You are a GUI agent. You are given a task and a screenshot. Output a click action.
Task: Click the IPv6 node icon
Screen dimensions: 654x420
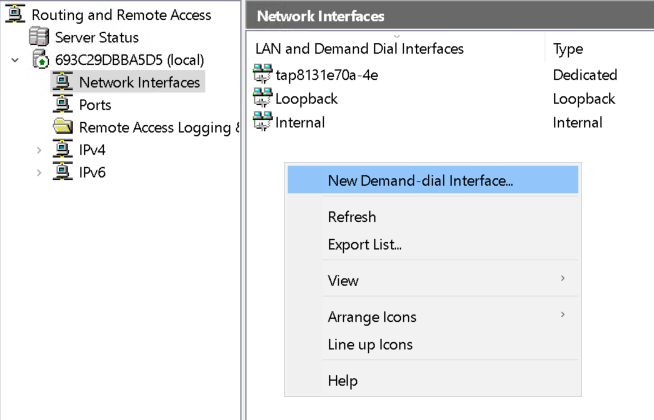pyautogui.click(x=64, y=172)
